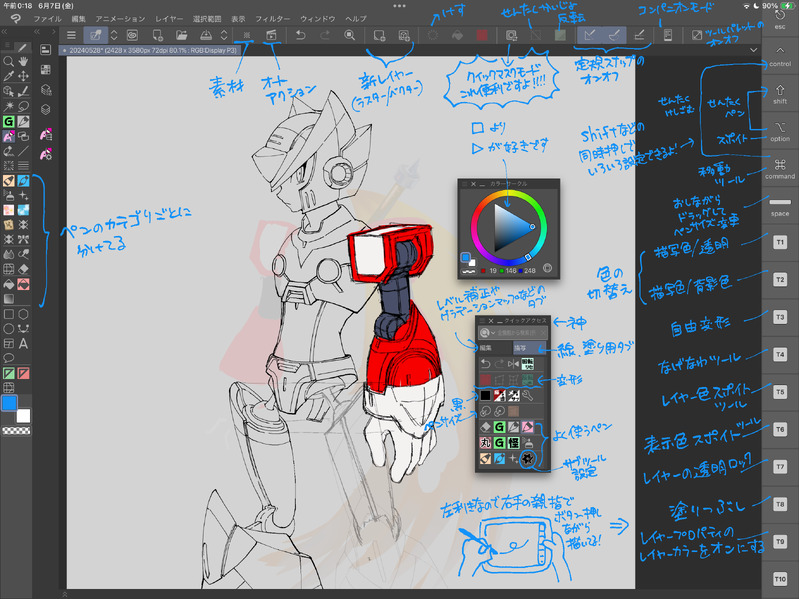Tap the T10 edge keyboard button

tap(780, 579)
